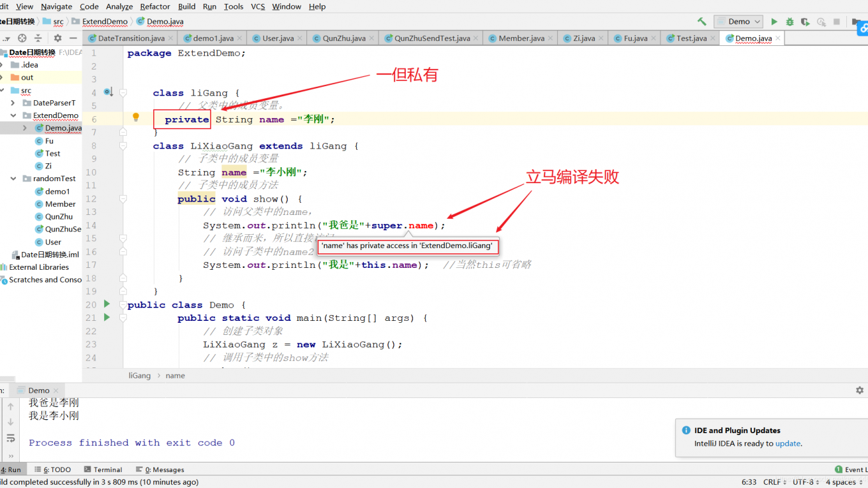The height and width of the screenshot is (488, 868).
Task: Collapse all in the Project tree
Action: click(x=38, y=38)
